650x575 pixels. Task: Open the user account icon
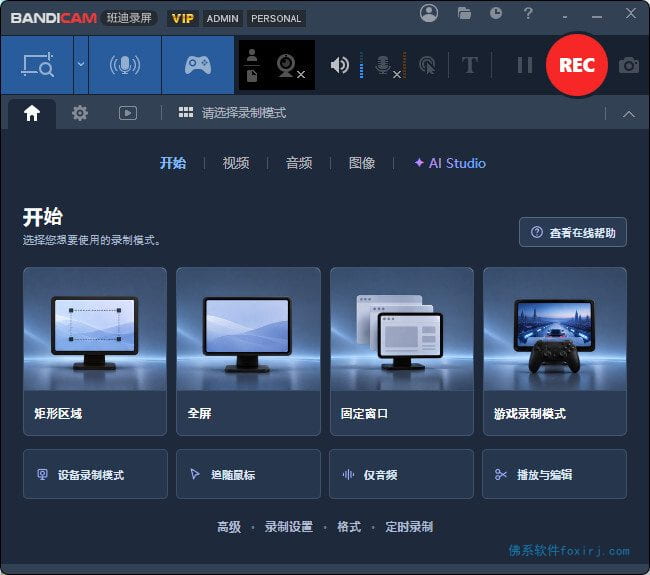429,13
